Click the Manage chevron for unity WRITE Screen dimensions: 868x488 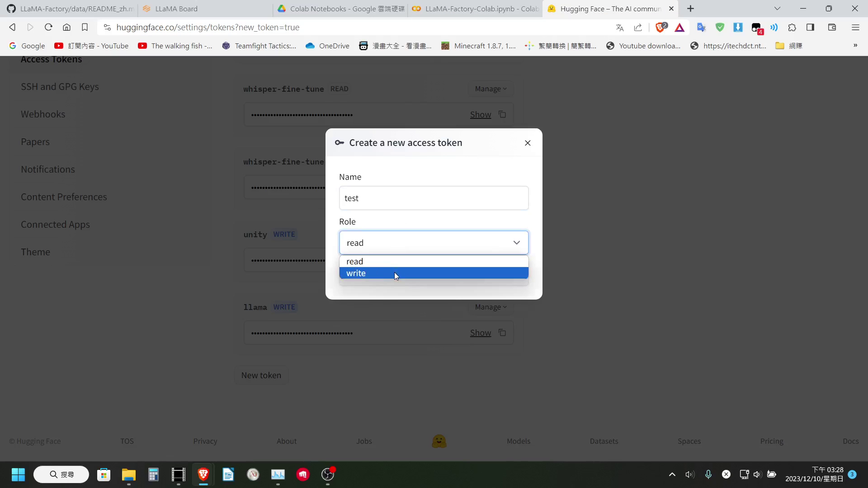click(492, 234)
